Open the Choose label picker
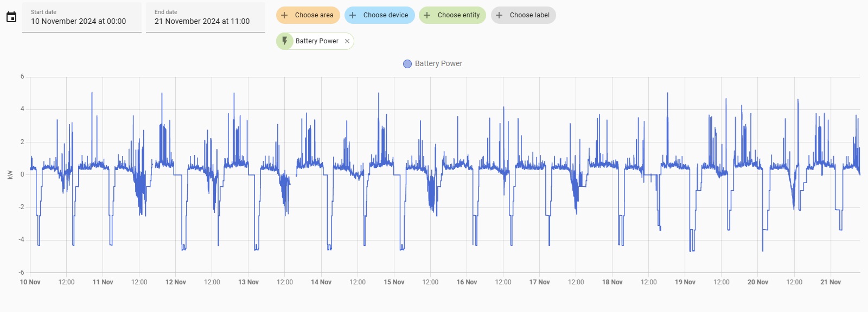Viewport: 868px width, 312px height. pos(529,15)
